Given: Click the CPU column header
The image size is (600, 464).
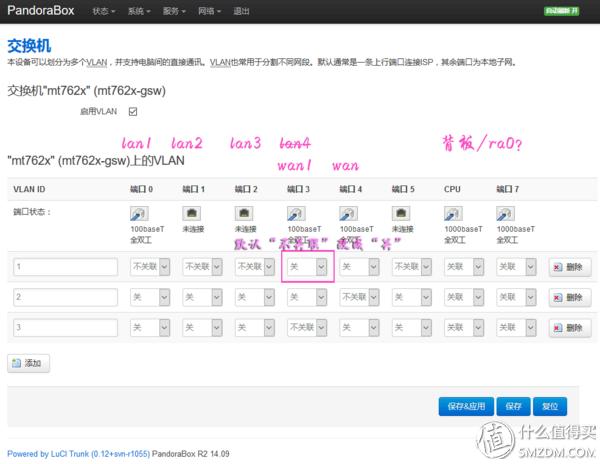Looking at the screenshot, I should click(452, 189).
